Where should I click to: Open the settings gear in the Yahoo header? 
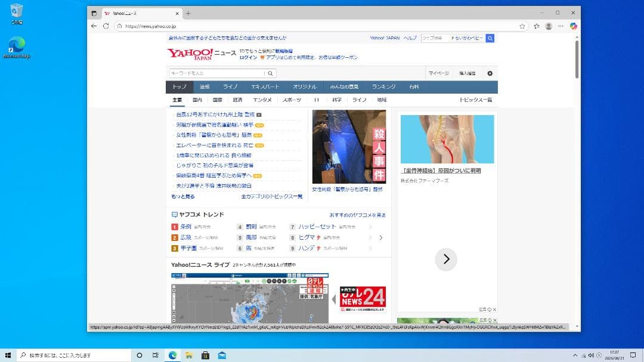490,73
